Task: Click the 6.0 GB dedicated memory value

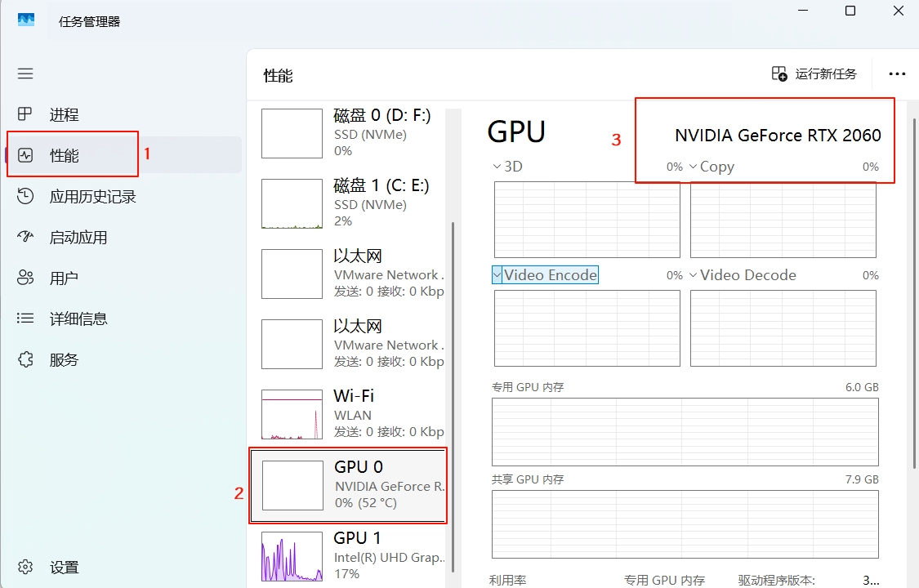Action: point(862,387)
